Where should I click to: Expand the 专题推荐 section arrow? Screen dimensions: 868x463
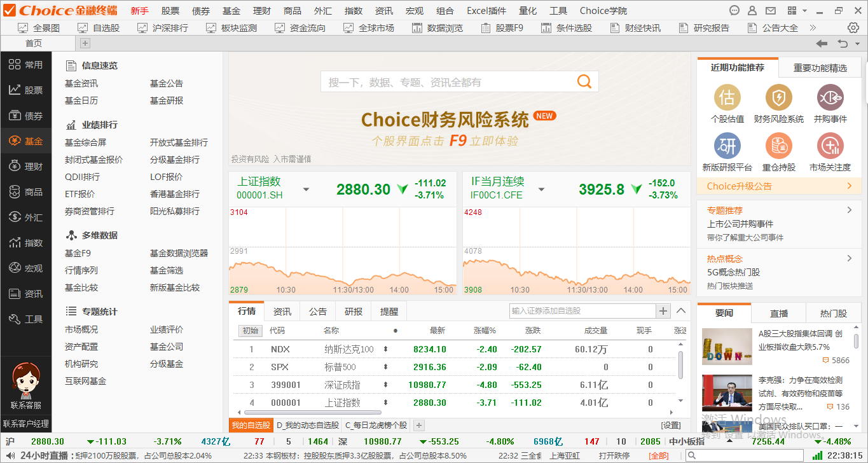tap(849, 211)
